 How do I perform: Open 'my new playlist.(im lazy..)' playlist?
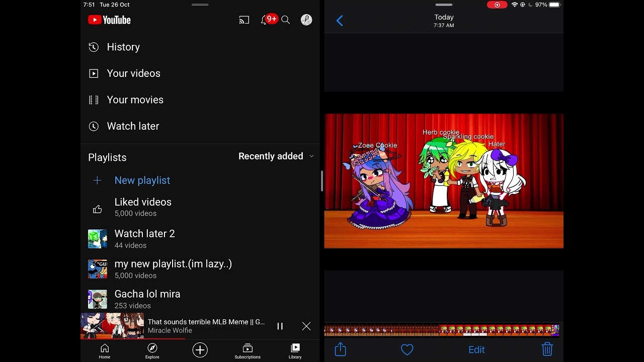click(200, 269)
